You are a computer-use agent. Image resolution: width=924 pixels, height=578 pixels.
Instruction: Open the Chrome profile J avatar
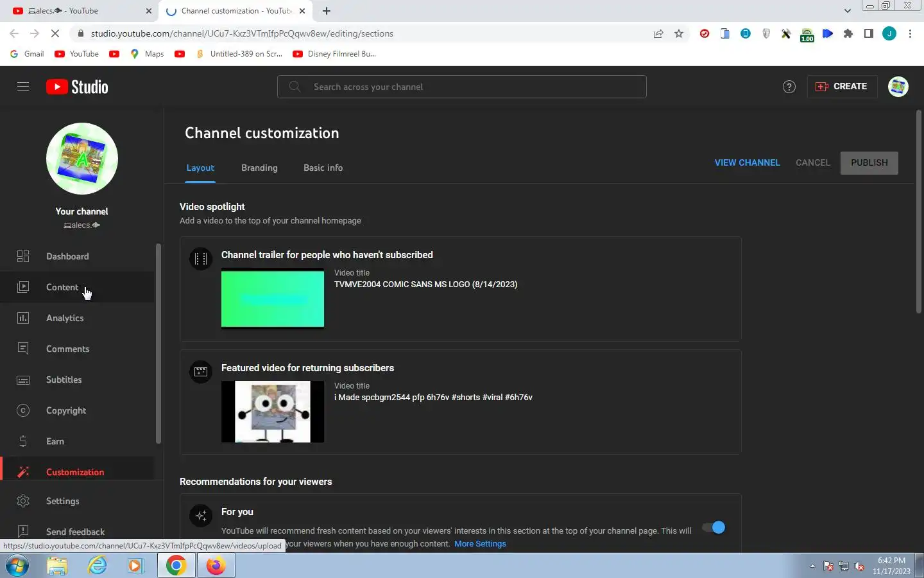[x=889, y=33]
